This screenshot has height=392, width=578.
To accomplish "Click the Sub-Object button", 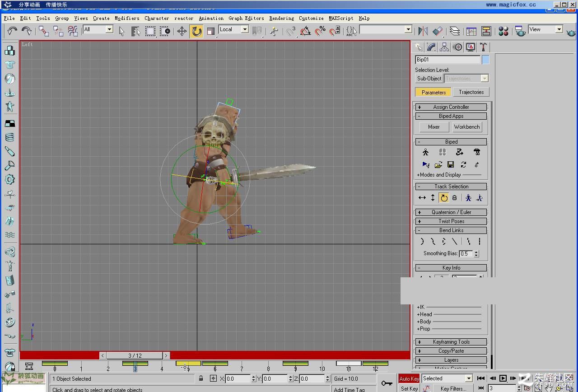I will click(x=429, y=79).
